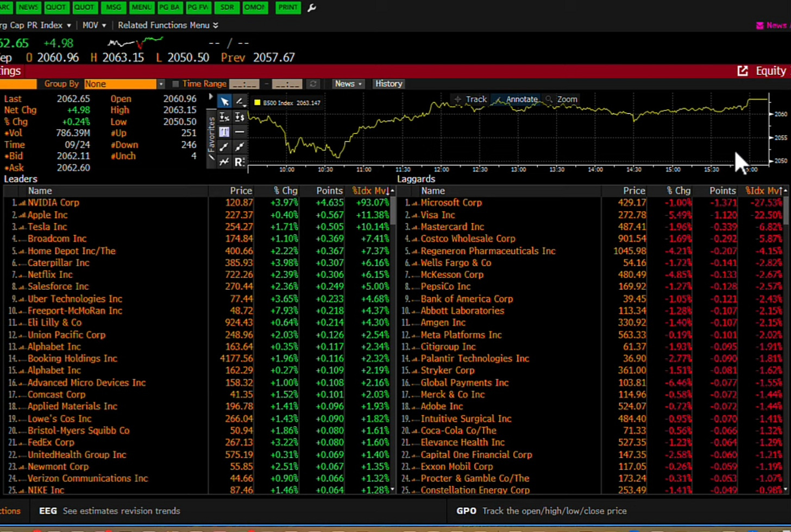Viewport: 791px width, 532px height.
Task: Select the falling trend line tool
Action: tap(239, 147)
